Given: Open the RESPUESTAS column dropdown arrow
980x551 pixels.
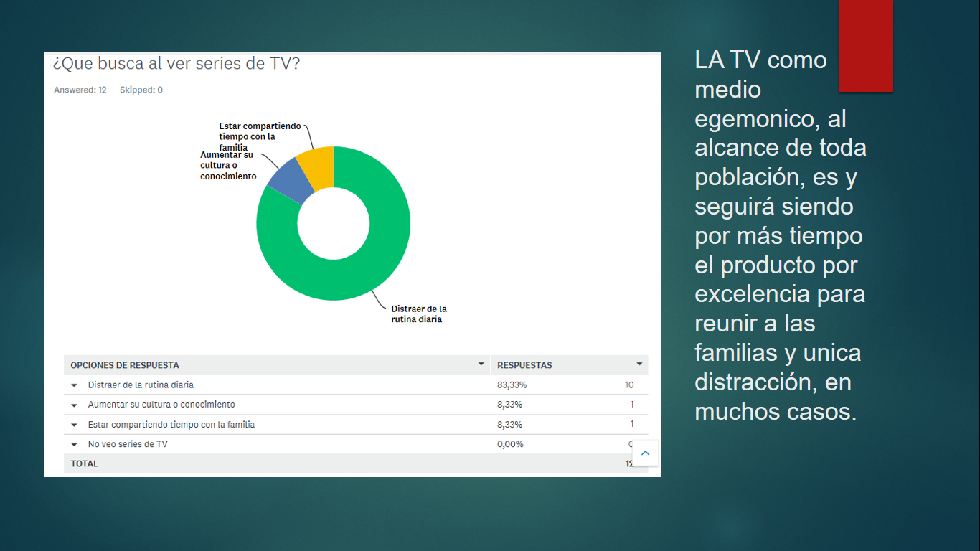Looking at the screenshot, I should [x=639, y=364].
